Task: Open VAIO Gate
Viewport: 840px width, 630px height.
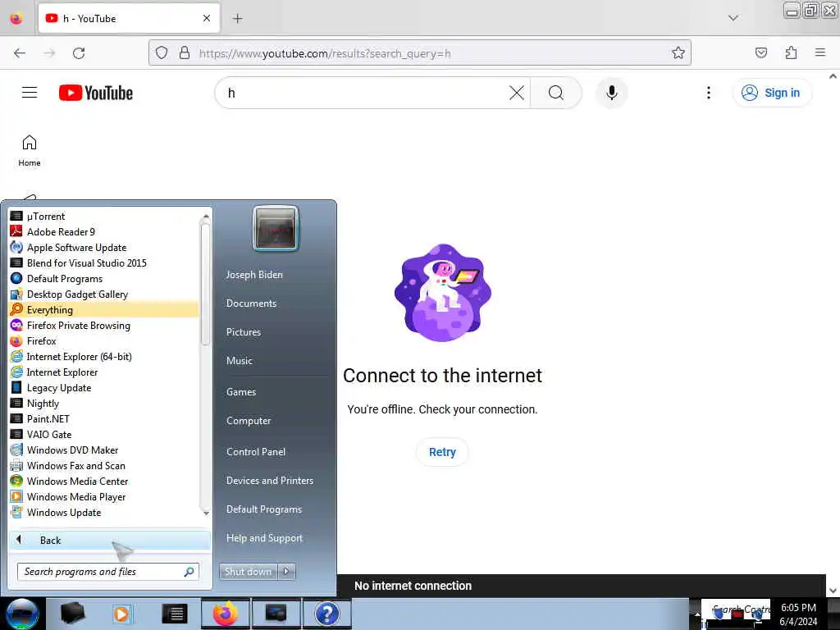Action: [104, 435]
